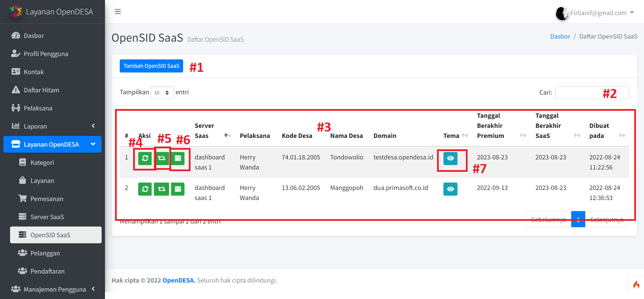Screen dimensions: 644x299
Task: Click domain testdesa.opendesa.id cell
Action: tap(403, 157)
